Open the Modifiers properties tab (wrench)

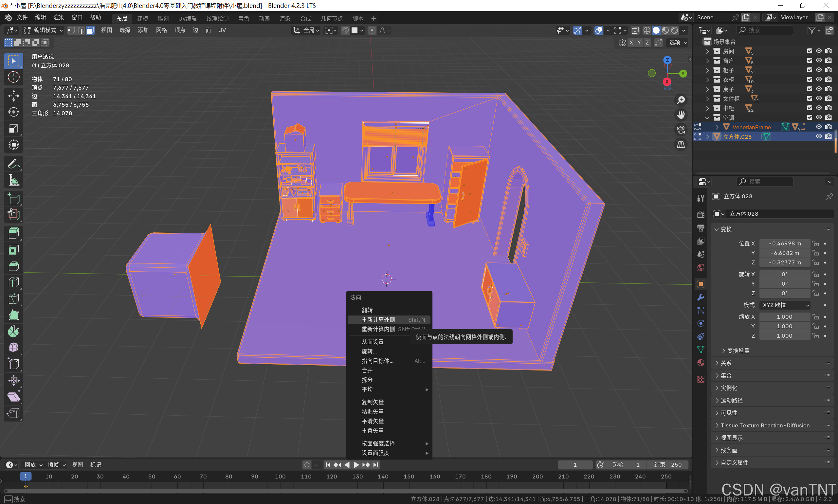click(x=701, y=297)
